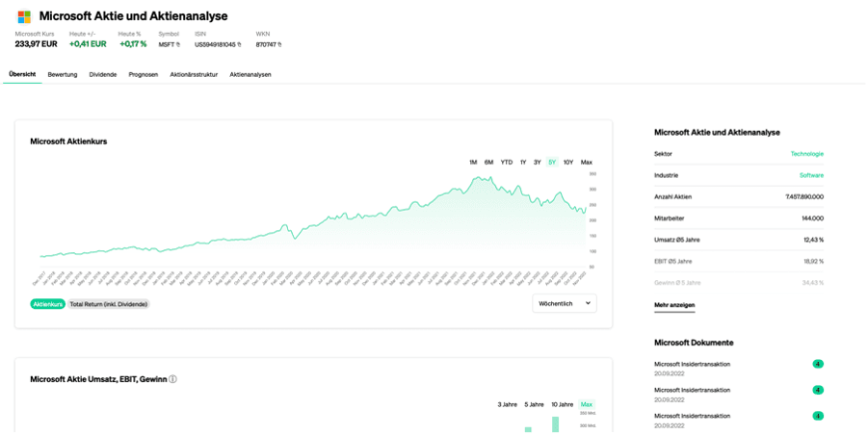868x435 pixels.
Task: Click the Mitarbeiter value 144.000
Action: 813,218
